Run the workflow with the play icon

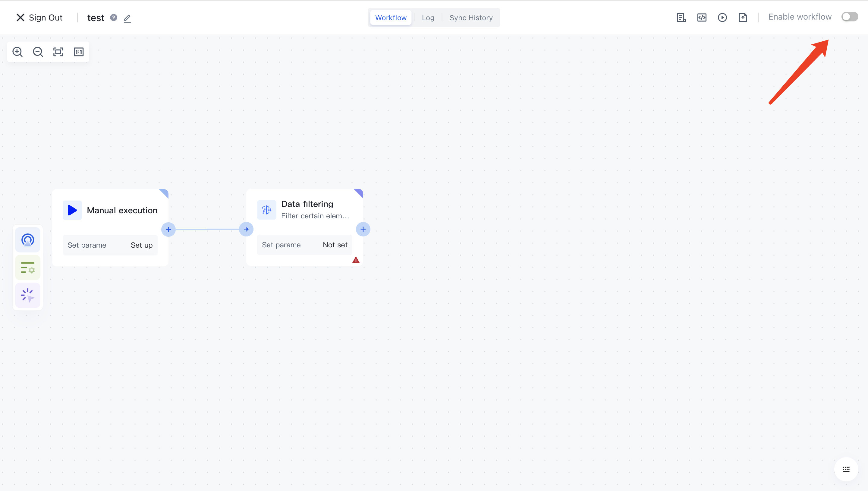[722, 17]
